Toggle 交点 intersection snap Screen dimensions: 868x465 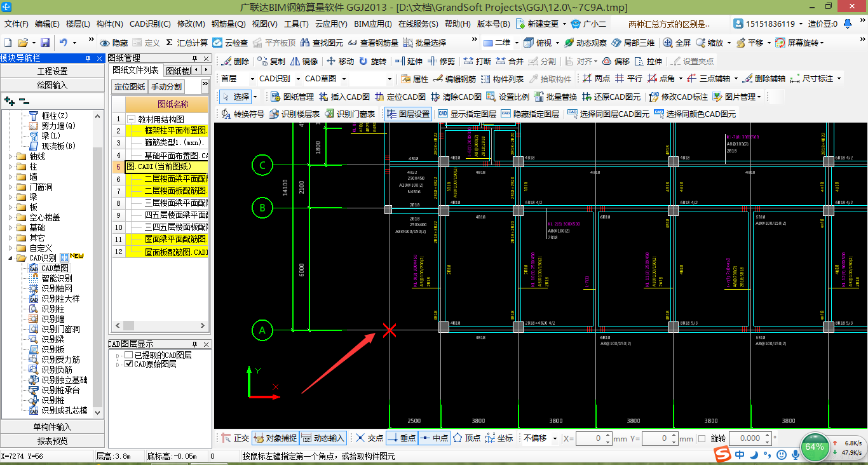click(x=369, y=438)
